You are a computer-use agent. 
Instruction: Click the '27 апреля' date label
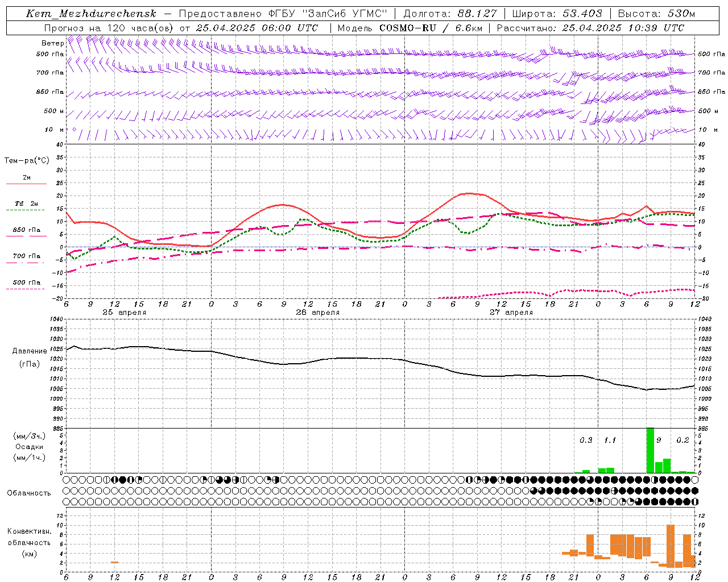pos(511,313)
